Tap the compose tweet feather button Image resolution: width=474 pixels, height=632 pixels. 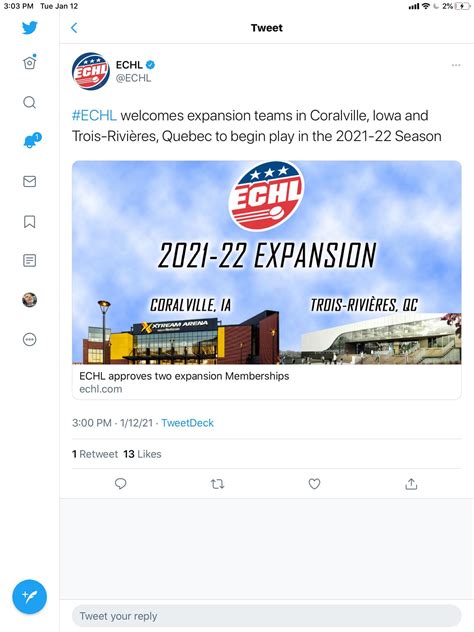tap(29, 597)
